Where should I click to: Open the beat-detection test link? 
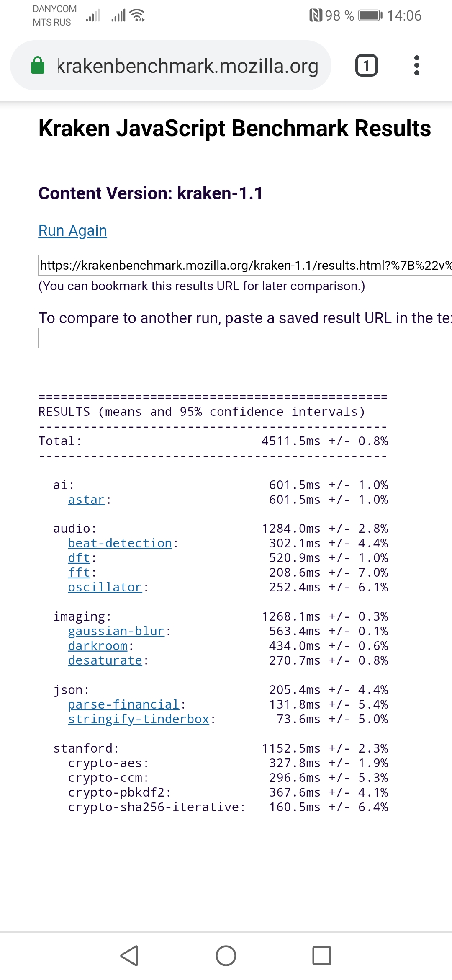coord(120,543)
